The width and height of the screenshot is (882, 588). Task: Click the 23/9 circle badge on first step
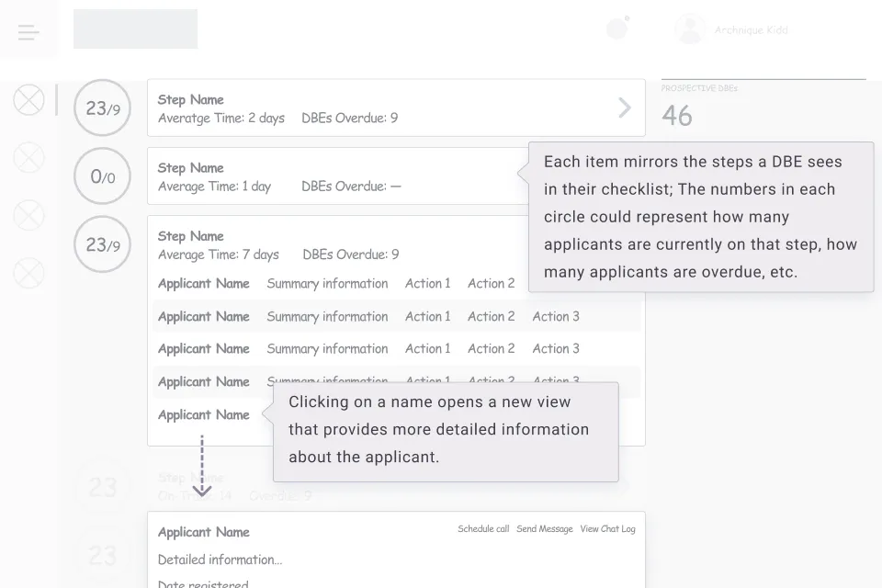(102, 107)
